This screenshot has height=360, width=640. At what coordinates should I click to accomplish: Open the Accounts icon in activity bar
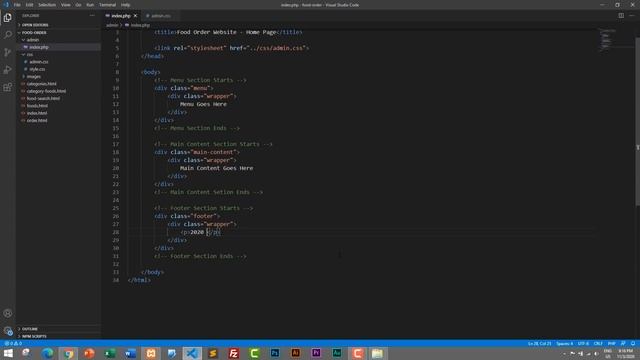point(7,313)
